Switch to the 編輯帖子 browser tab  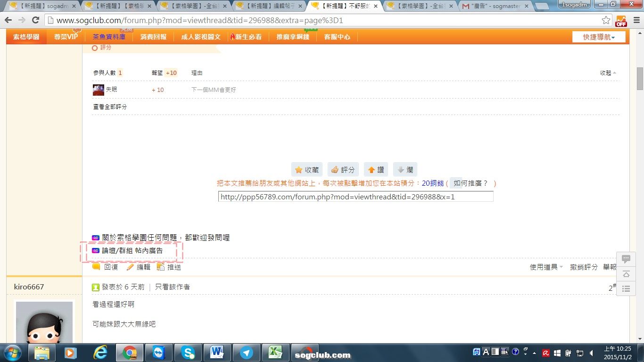pos(269,6)
